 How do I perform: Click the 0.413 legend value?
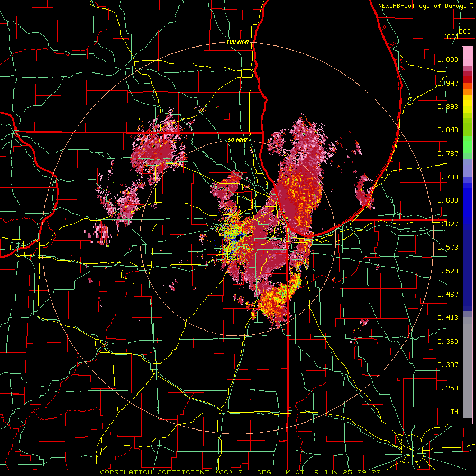click(448, 318)
